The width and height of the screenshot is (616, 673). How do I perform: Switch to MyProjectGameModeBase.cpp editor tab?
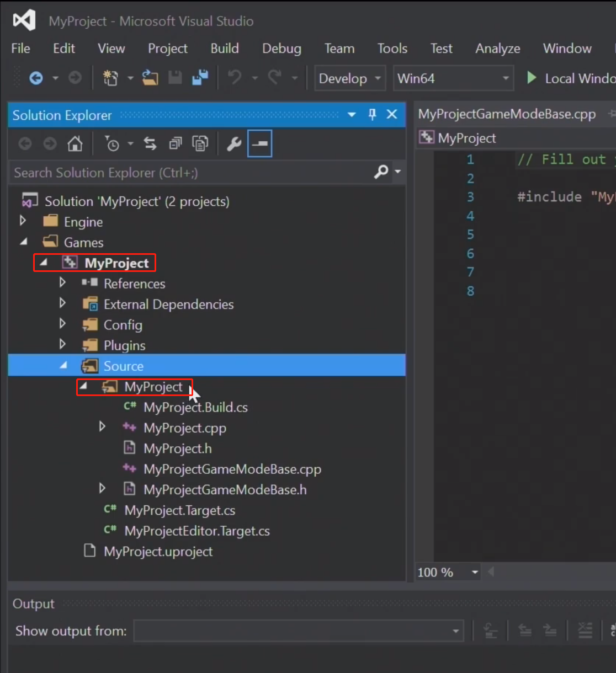coord(507,114)
